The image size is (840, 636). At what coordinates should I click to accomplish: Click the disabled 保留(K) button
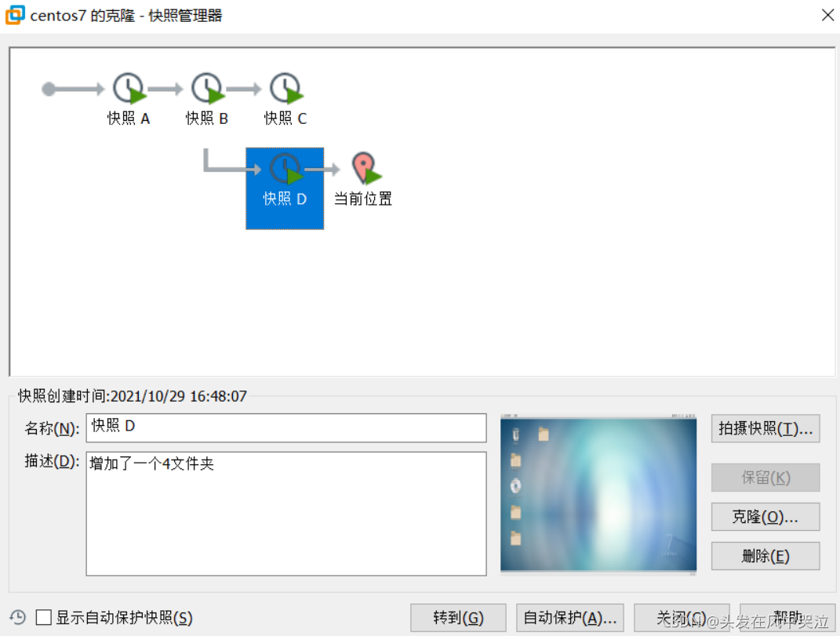click(x=765, y=478)
